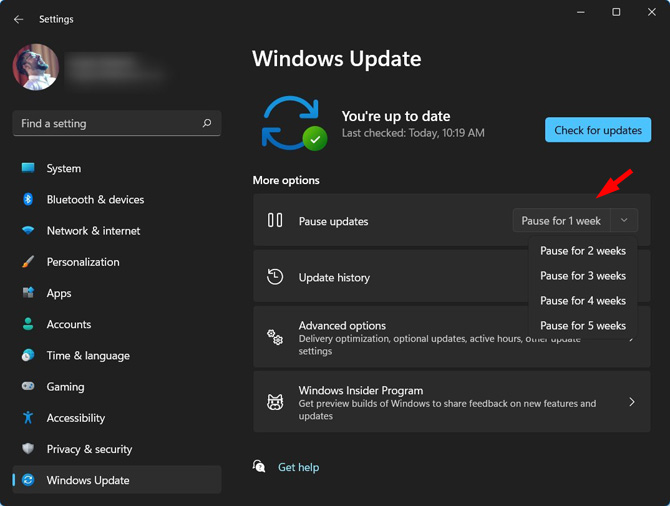Open Windows Insider Program title

pyautogui.click(x=361, y=391)
